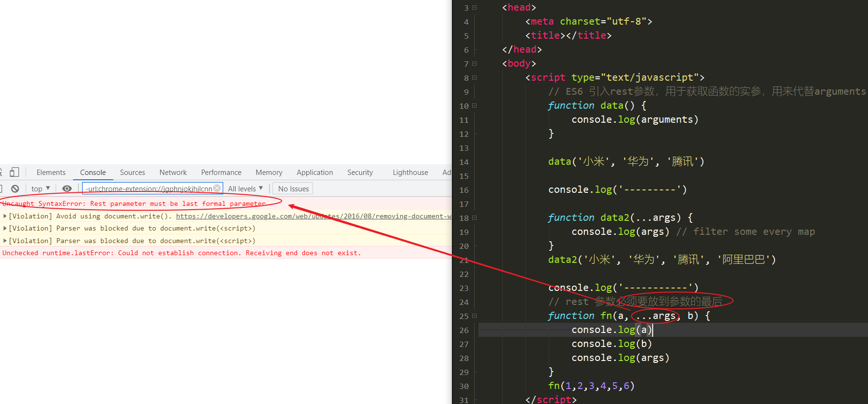The height and width of the screenshot is (404, 868).
Task: Expand the first 'Parser was blocked' violation message
Action: [5, 228]
